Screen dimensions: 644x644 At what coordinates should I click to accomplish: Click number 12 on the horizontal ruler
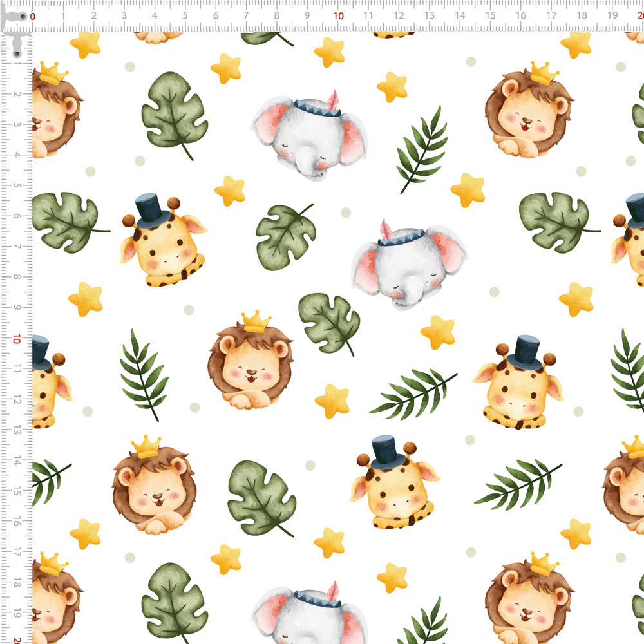399,15
